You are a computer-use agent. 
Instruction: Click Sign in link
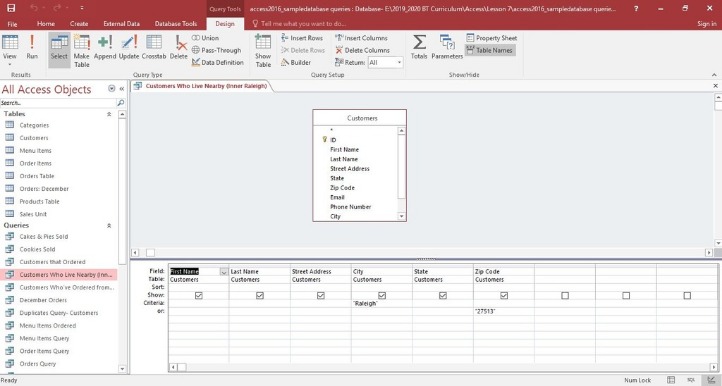pos(707,23)
